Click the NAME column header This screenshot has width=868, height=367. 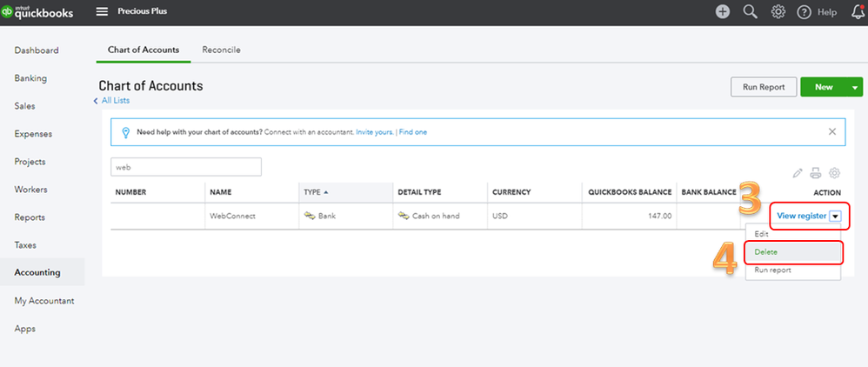(x=221, y=192)
